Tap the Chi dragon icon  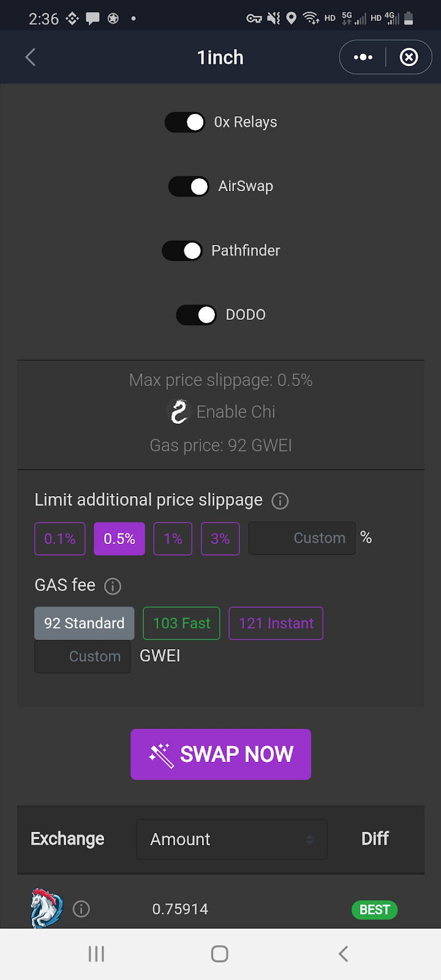click(x=179, y=412)
